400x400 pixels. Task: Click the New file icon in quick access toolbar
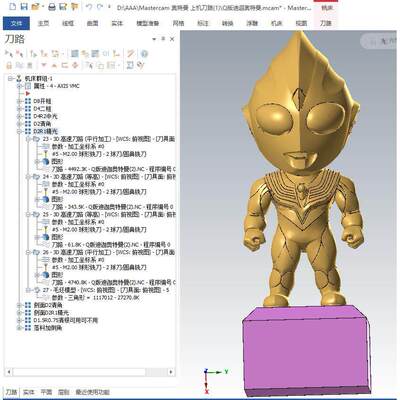pos(12,7)
